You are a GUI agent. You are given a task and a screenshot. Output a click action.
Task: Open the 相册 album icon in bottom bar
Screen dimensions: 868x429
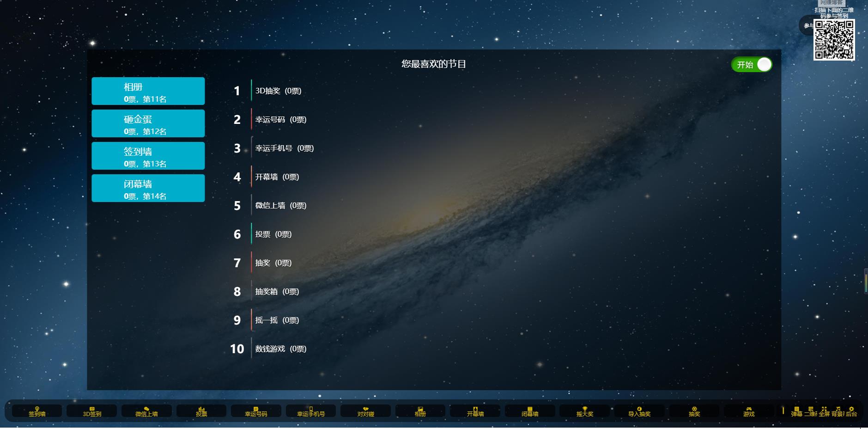coord(420,411)
